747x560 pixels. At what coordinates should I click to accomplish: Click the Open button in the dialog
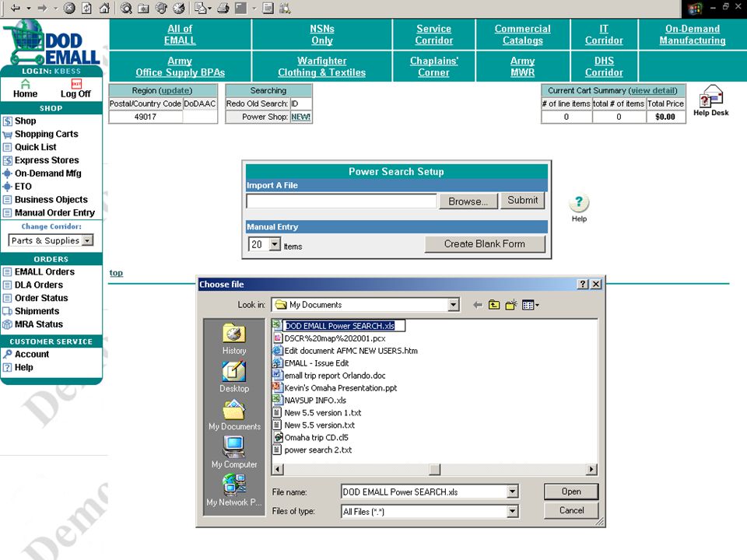tap(570, 492)
